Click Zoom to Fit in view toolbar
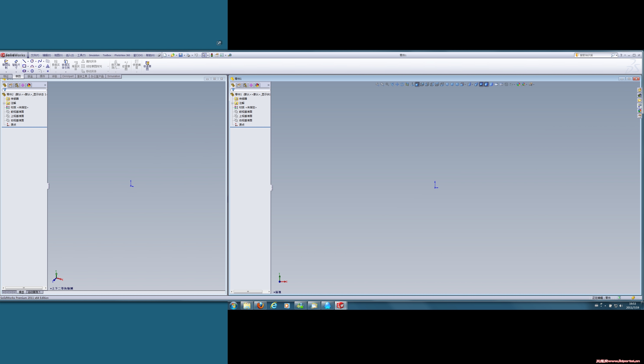The width and height of the screenshot is (644, 364). click(377, 84)
